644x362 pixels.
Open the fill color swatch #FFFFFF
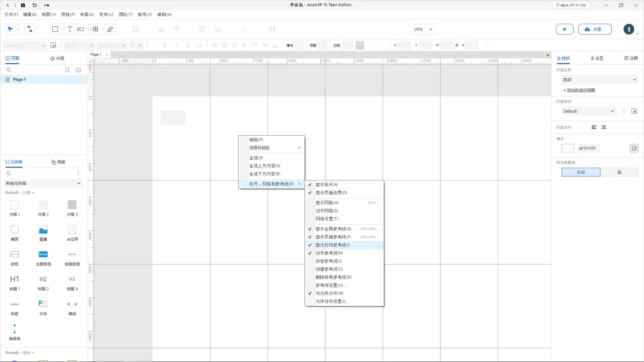568,148
